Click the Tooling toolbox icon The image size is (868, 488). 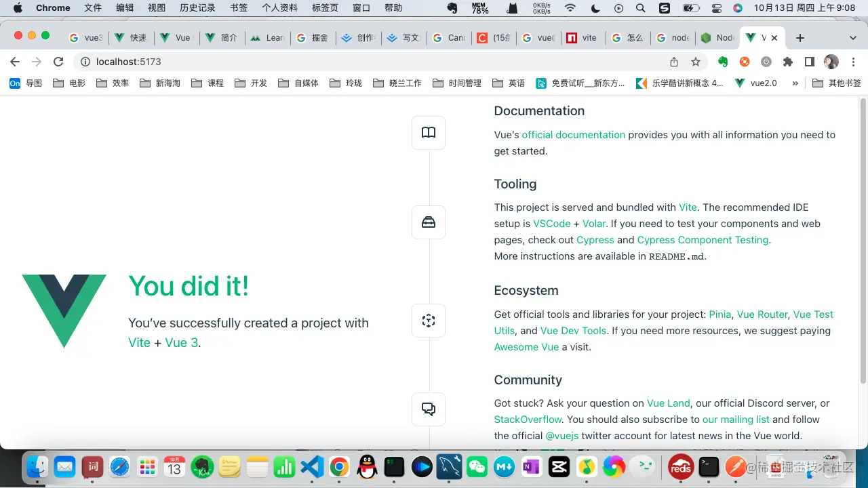[429, 222]
